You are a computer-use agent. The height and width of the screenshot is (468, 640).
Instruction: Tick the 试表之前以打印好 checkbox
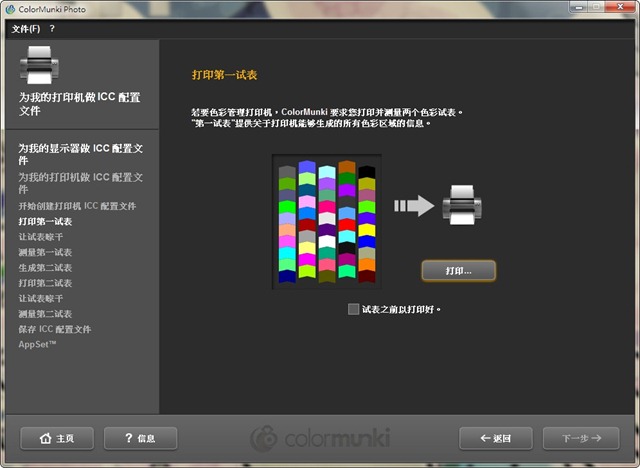[x=353, y=309]
